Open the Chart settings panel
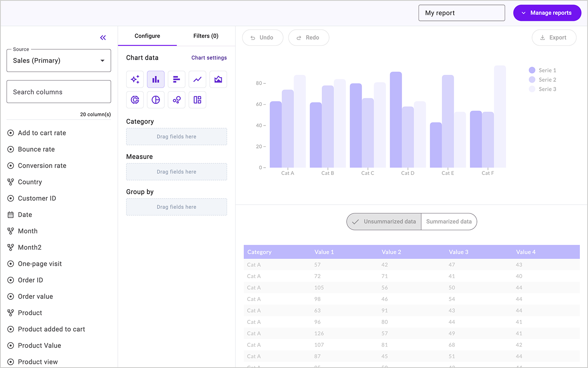The image size is (588, 368). (209, 58)
